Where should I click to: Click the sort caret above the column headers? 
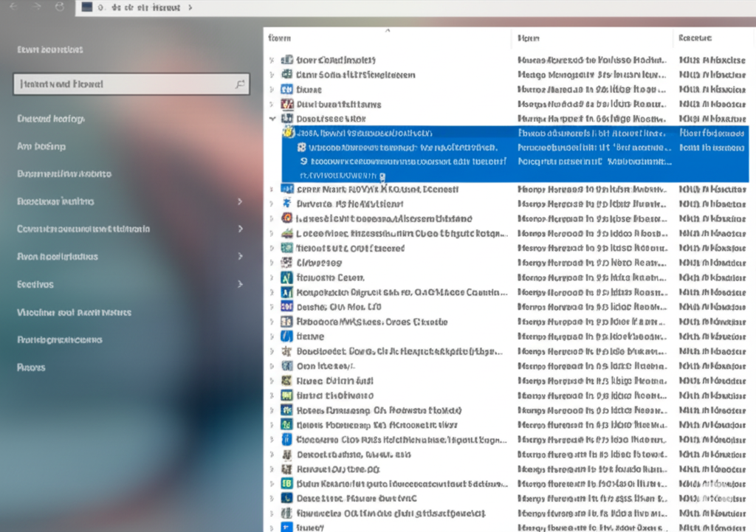pos(388,30)
